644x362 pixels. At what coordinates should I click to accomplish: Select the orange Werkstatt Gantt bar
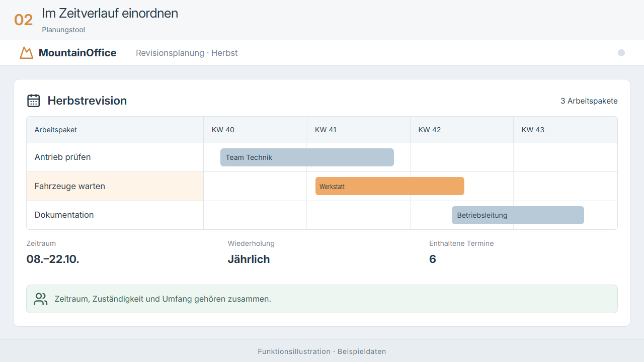point(390,186)
